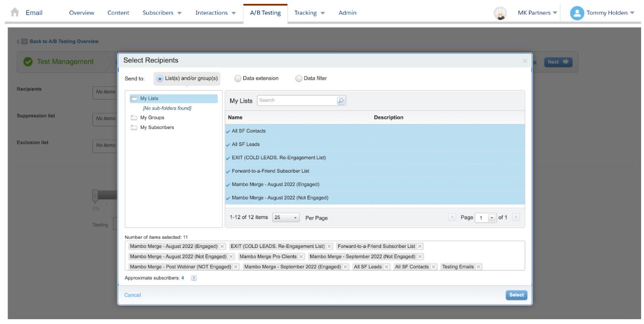Screen dimensions: 644x324
Task: Open the items Per Page dropdown
Action: [286, 217]
